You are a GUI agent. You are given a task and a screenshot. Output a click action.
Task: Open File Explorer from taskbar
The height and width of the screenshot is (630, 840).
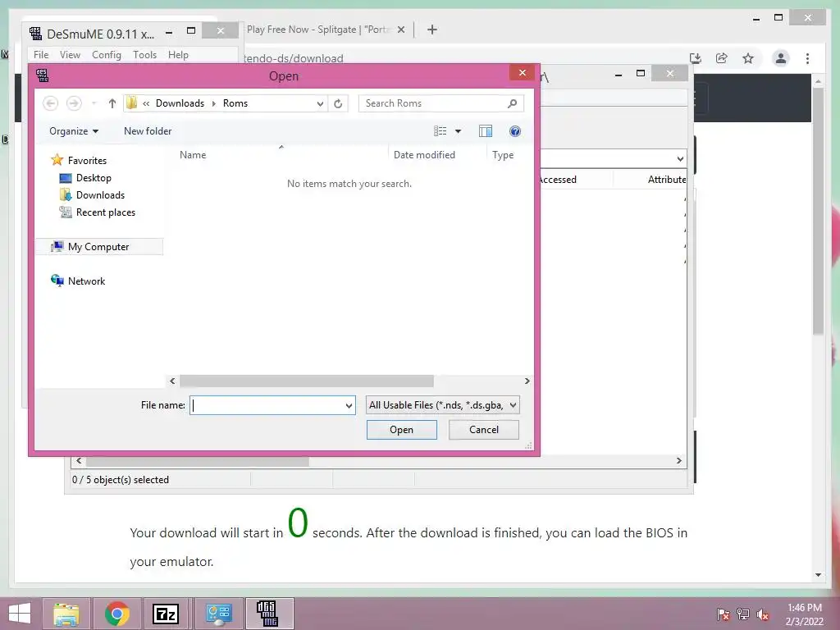pyautogui.click(x=66, y=614)
